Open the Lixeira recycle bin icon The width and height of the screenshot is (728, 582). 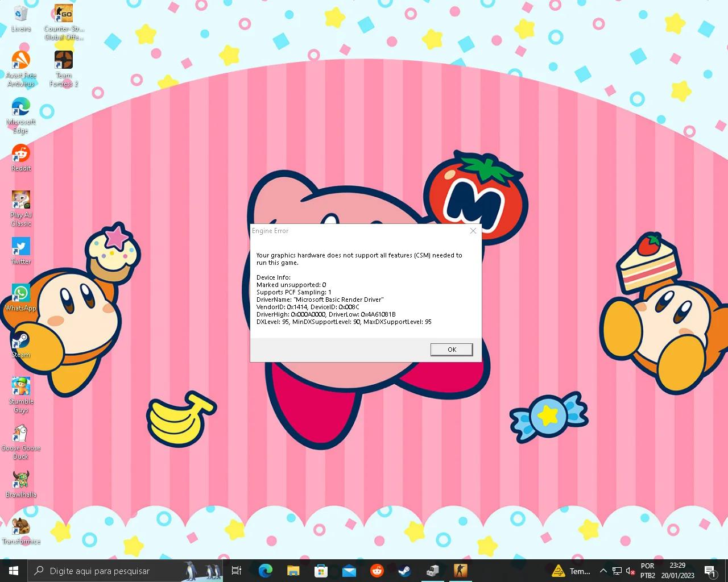[21, 19]
